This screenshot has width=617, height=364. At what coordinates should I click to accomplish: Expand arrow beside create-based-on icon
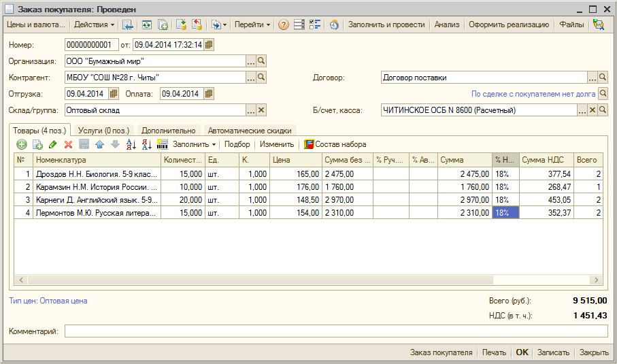(x=224, y=24)
